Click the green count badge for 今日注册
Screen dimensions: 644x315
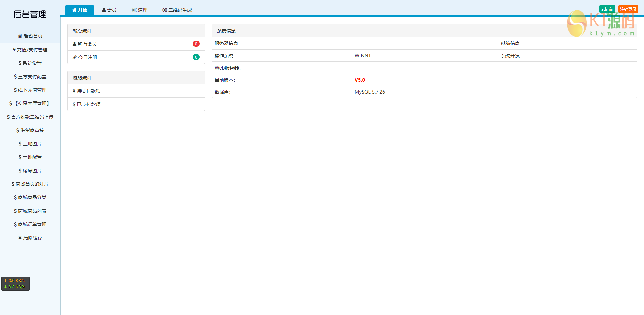tap(196, 57)
